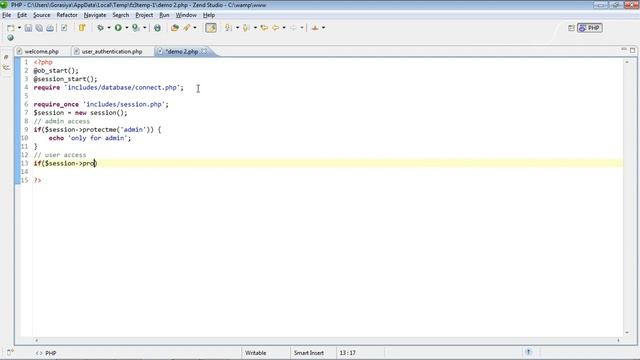Expand the Previous Annotation dropdown arrow
Screen dimensions: 640x360
click(x=255, y=28)
